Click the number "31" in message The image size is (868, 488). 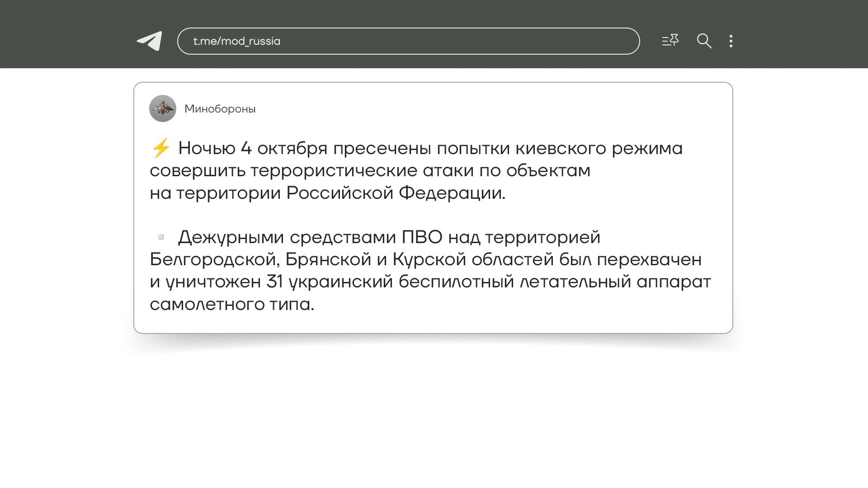click(274, 282)
